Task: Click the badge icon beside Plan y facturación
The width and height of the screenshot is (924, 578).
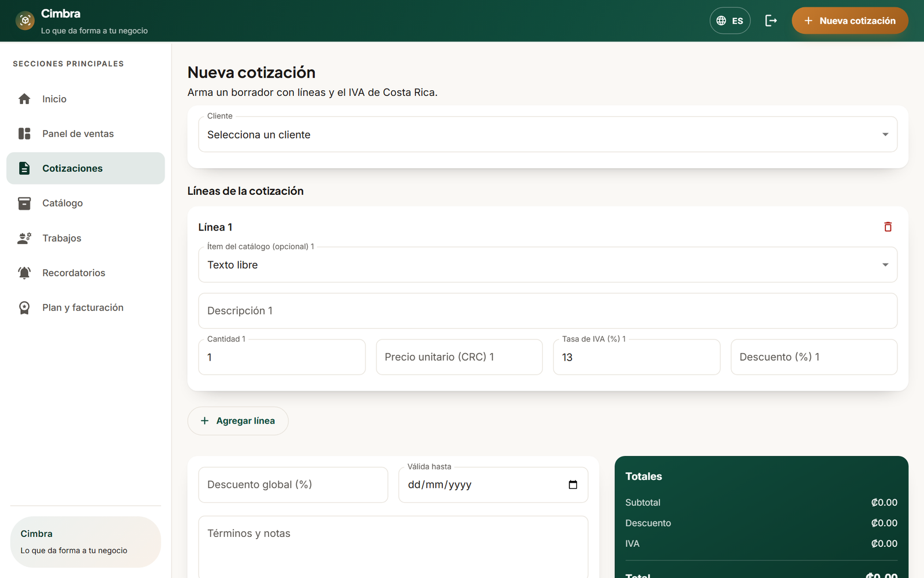Action: [x=24, y=307]
